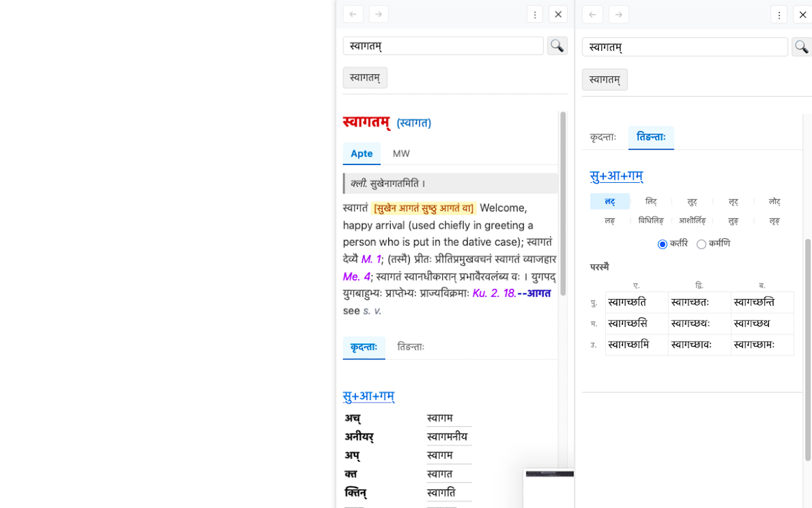Click the --आगत cross-reference word
Viewport: 812px width, 508px height.
[534, 293]
